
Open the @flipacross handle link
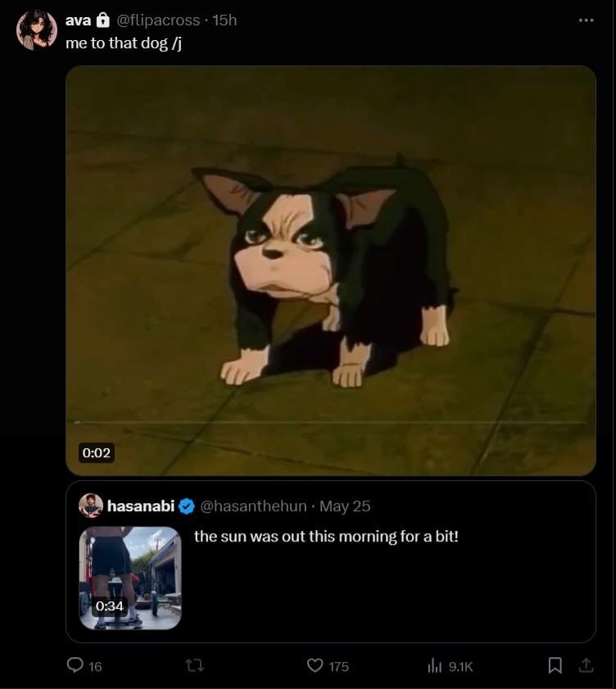pyautogui.click(x=158, y=20)
